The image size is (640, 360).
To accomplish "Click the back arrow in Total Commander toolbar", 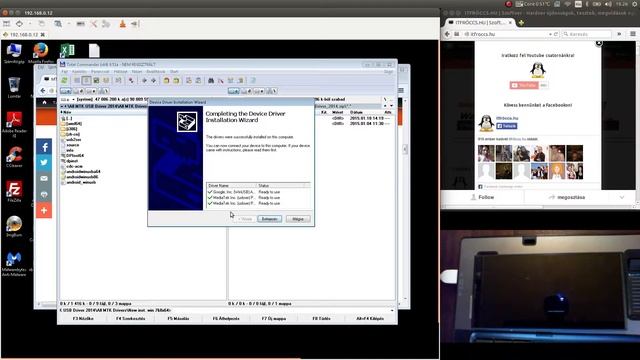I will coord(144,80).
